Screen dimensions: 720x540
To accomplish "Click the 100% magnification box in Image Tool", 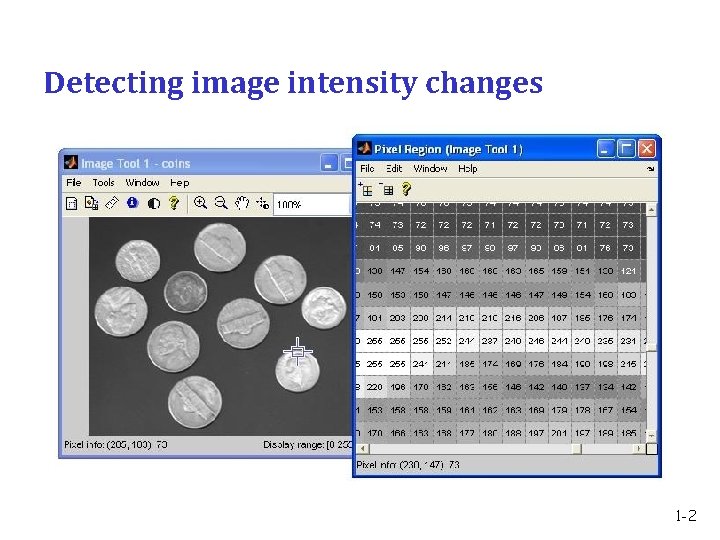I will 312,204.
